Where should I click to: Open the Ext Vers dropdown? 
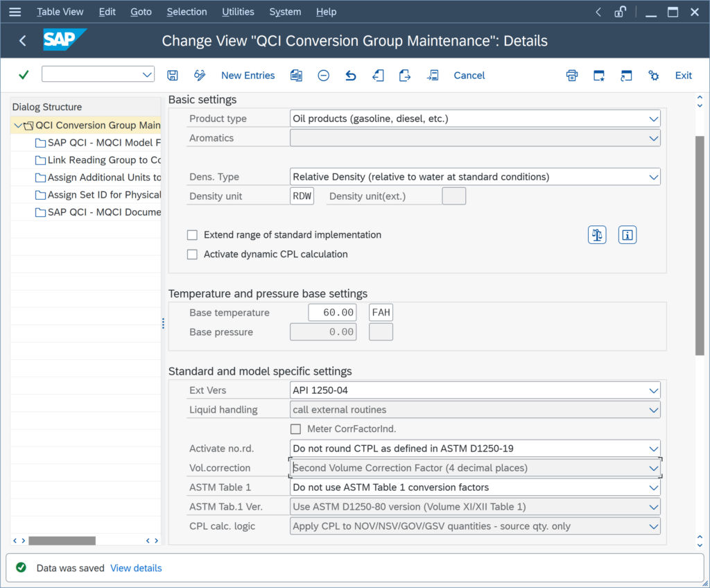653,390
